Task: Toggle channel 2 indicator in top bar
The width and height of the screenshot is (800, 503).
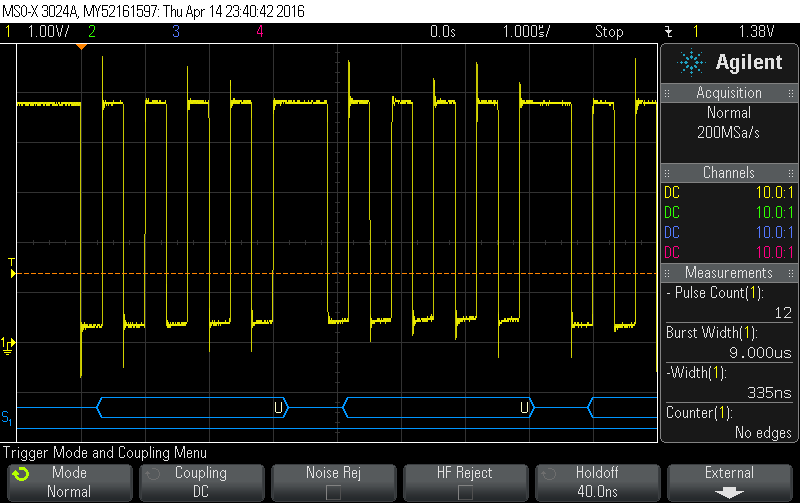Action: pos(92,31)
